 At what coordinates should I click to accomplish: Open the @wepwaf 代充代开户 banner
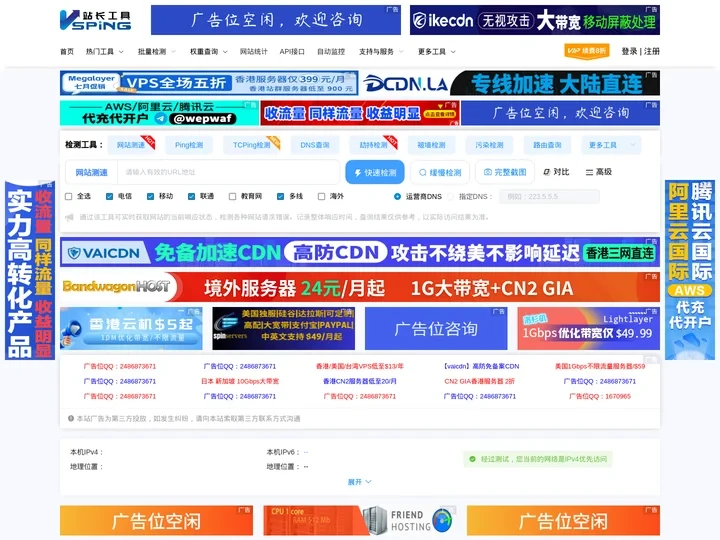point(159,113)
